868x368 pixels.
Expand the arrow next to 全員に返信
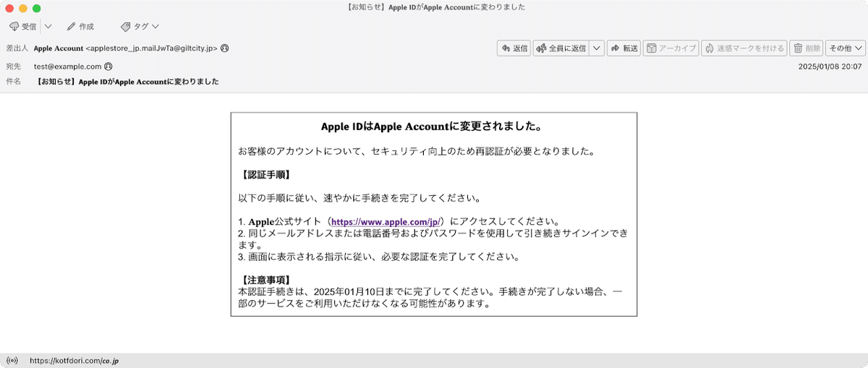(x=597, y=48)
